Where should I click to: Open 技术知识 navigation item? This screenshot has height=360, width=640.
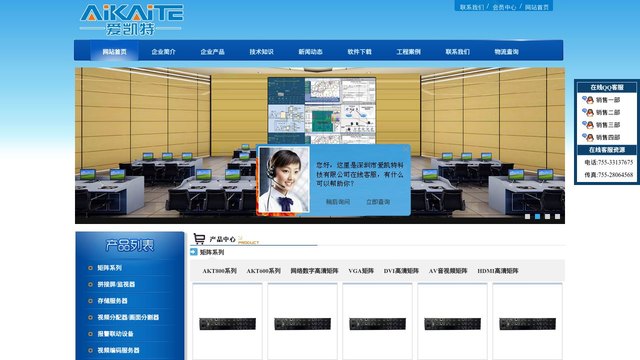(261, 52)
